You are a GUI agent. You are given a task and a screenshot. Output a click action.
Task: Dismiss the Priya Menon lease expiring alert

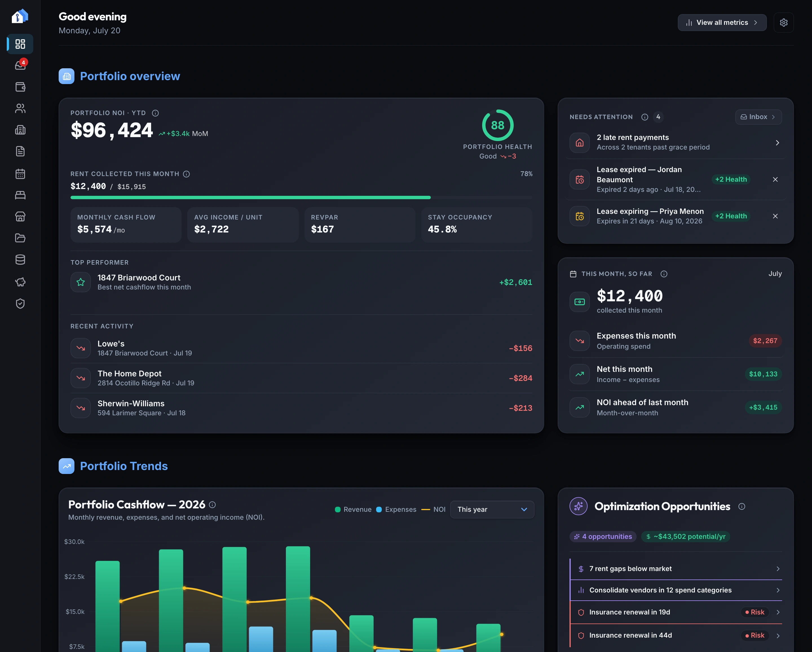(x=775, y=216)
